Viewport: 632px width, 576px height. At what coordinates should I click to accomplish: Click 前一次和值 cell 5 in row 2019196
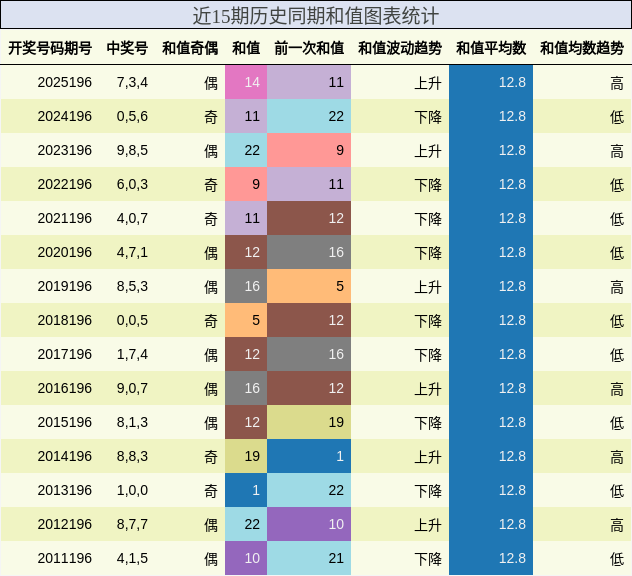click(x=309, y=286)
